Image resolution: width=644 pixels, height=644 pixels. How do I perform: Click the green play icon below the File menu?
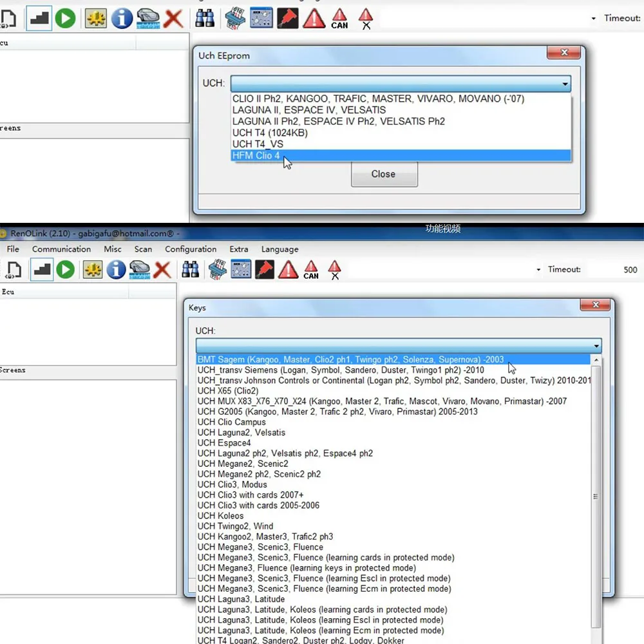click(65, 269)
